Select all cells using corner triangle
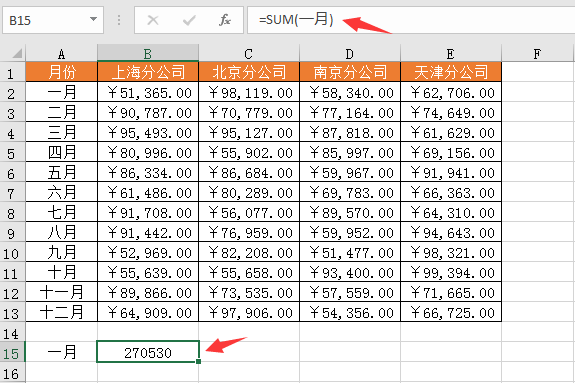Image resolution: width=575 pixels, height=383 pixels. 17,54
